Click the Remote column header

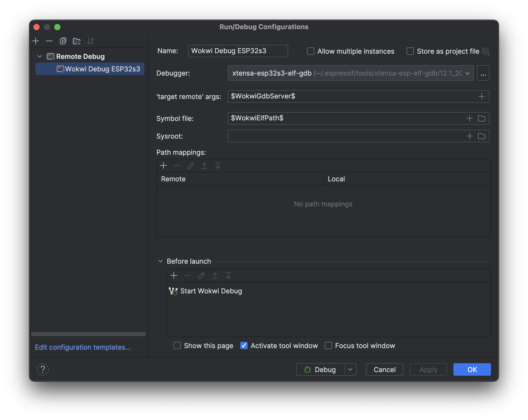(240, 179)
